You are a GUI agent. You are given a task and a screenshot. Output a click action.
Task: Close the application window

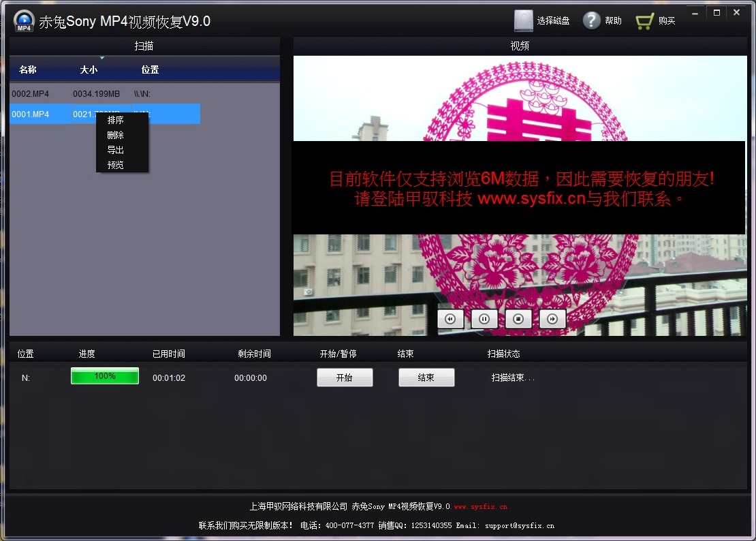point(737,13)
